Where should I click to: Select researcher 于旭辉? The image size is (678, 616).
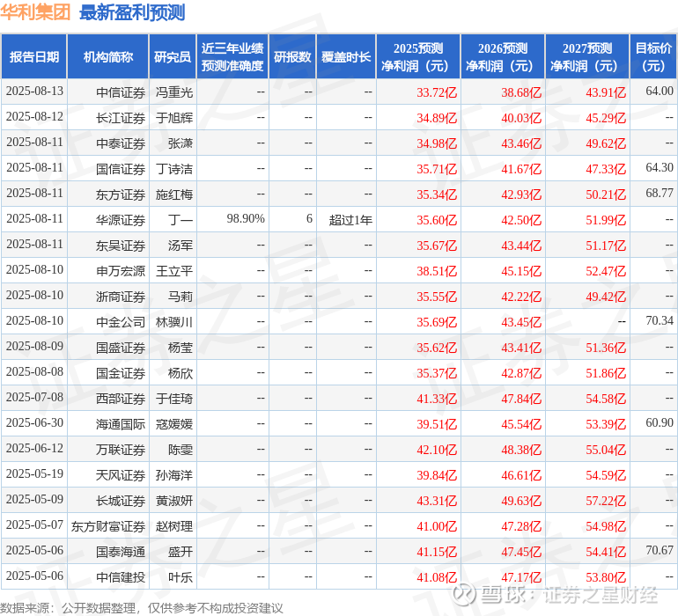point(173,118)
